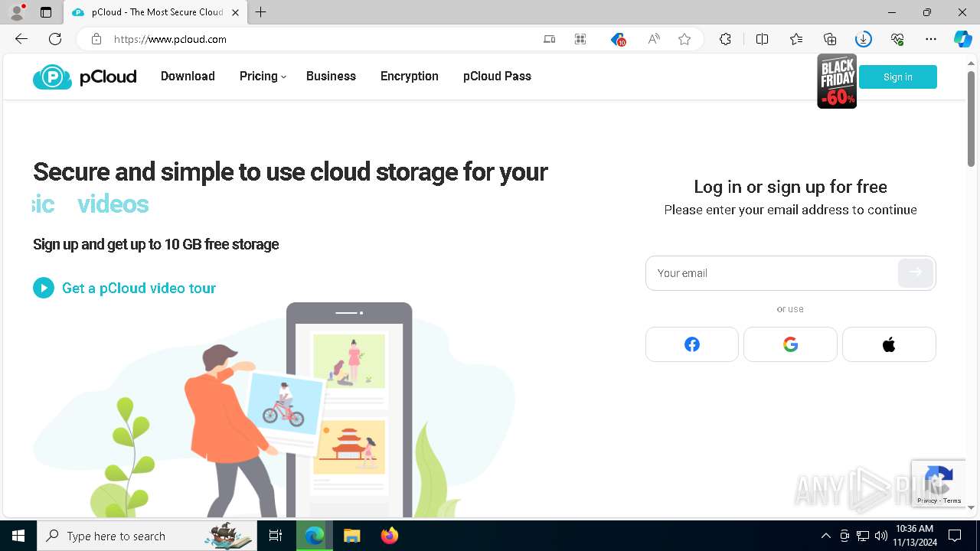This screenshot has height=551, width=980.
Task: Refresh the current page
Action: click(55, 39)
